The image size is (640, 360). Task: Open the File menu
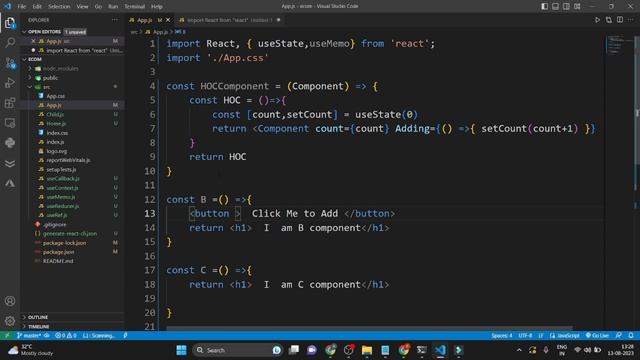22,7
